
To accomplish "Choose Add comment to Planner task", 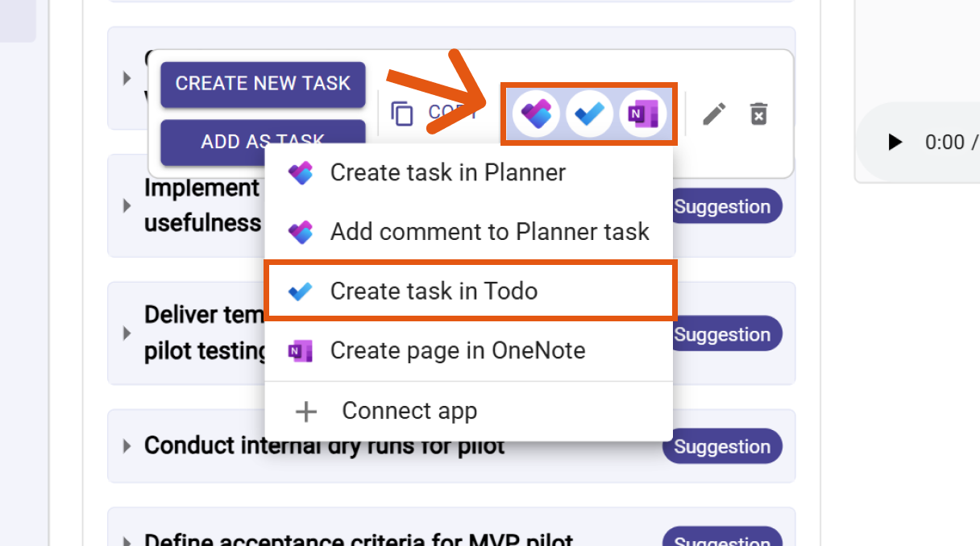I will [x=489, y=232].
